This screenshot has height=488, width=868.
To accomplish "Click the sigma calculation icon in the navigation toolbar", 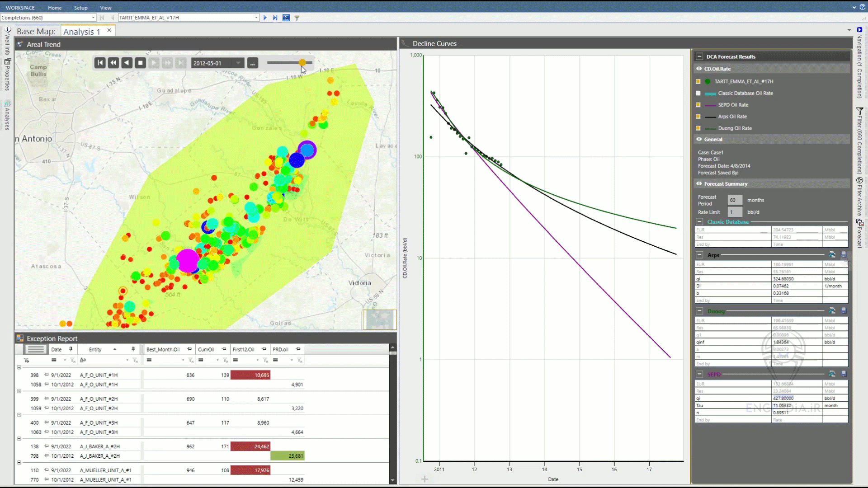I will [x=287, y=18].
